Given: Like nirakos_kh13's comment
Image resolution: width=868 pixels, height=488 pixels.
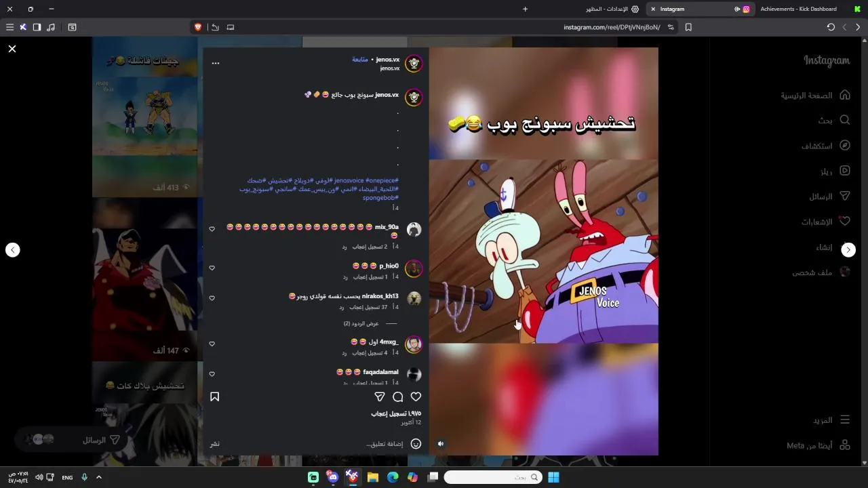Looking at the screenshot, I should pyautogui.click(x=212, y=298).
